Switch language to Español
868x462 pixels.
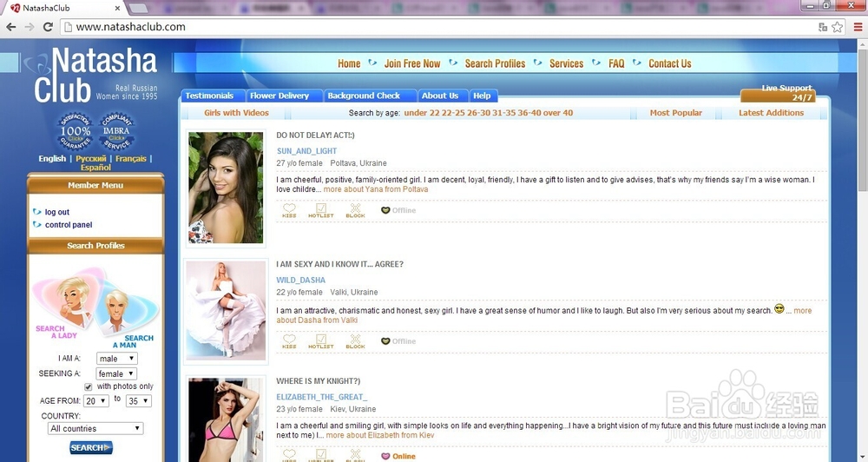(x=95, y=168)
